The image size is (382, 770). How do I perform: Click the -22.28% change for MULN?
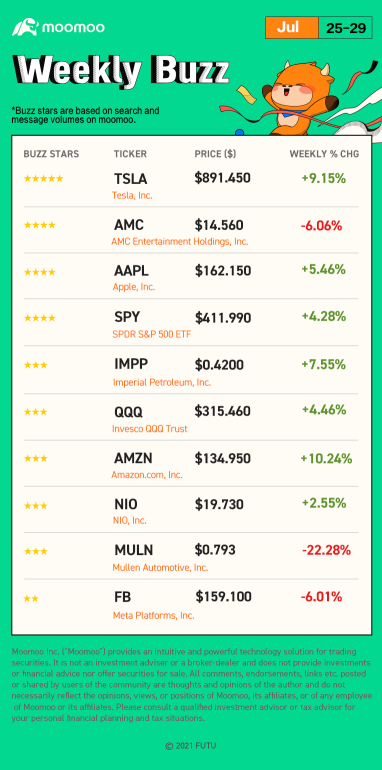[x=326, y=550]
